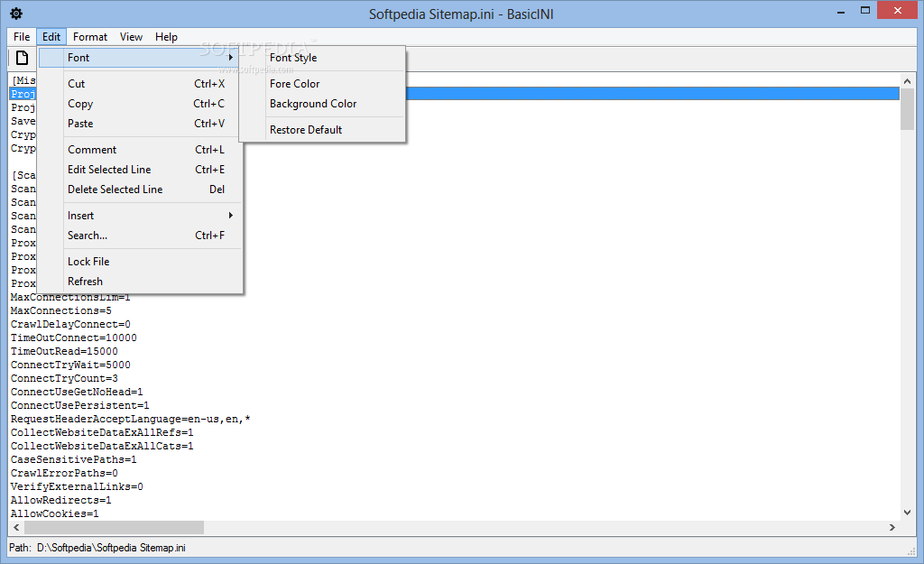924x564 pixels.
Task: Select the RequestHeaderAcceptLanguage line
Action: (130, 419)
